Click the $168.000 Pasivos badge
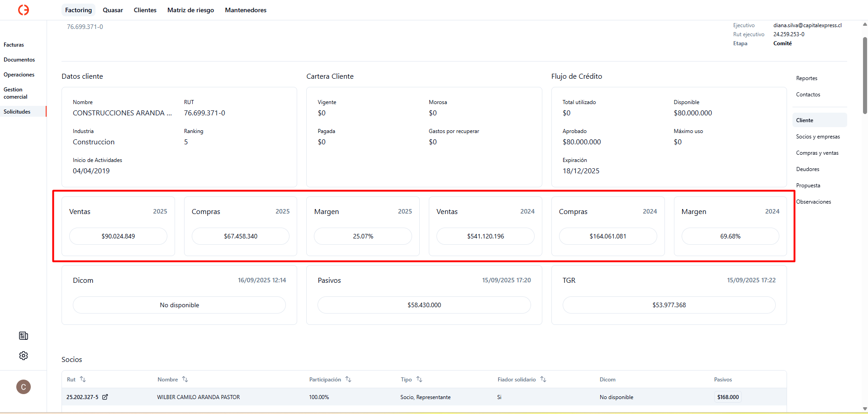This screenshot has height=414, width=868. coord(728,397)
